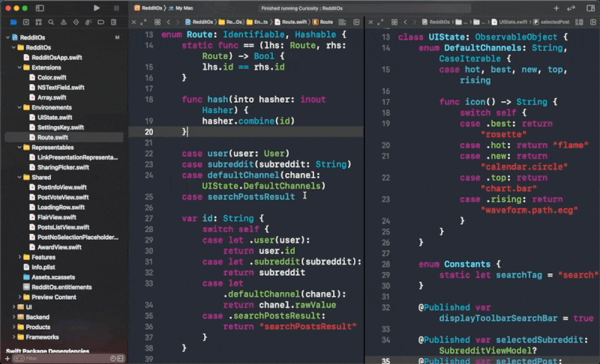Open the Find navigator magnifier icon
This screenshot has width=600, height=364.
tap(50, 23)
